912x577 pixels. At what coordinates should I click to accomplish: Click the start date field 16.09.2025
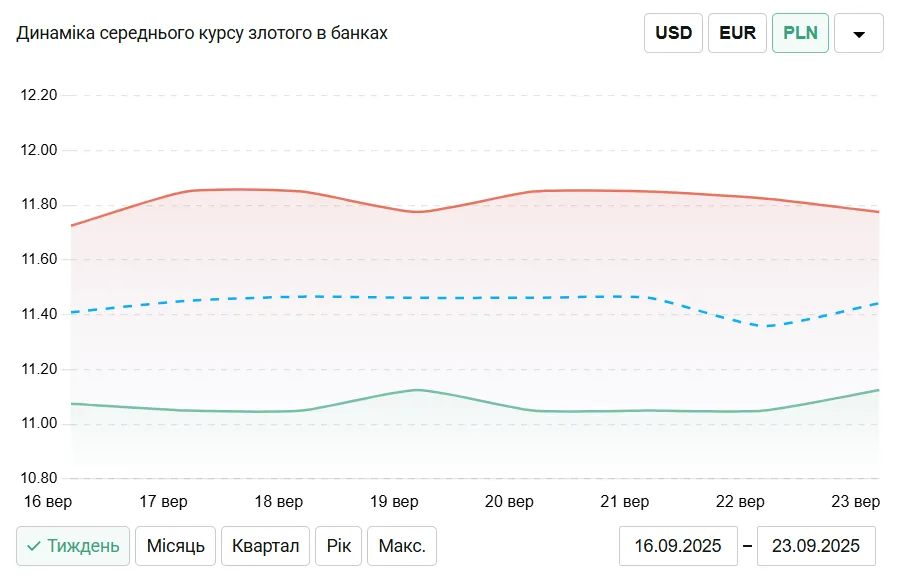678,546
